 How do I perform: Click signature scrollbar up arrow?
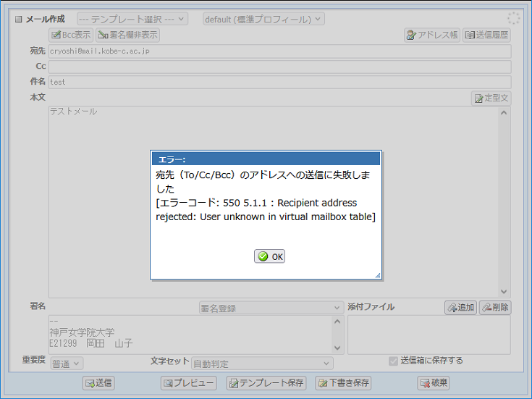[x=337, y=322]
